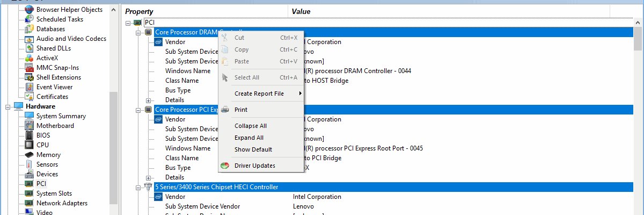The height and width of the screenshot is (215, 644).
Task: Click Intel logo icon of HECI Controller Vendor
Action: click(x=158, y=197)
